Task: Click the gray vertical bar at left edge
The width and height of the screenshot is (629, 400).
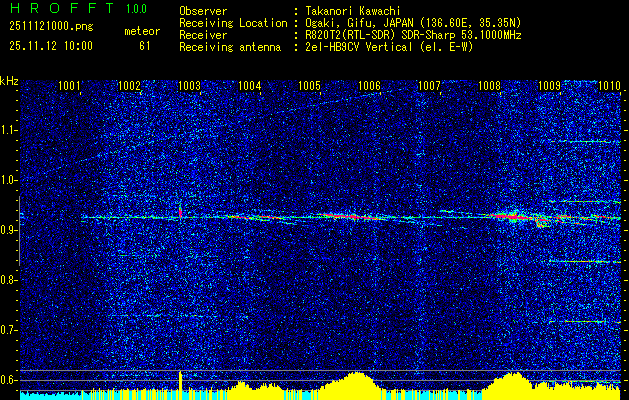Action: coord(19,231)
